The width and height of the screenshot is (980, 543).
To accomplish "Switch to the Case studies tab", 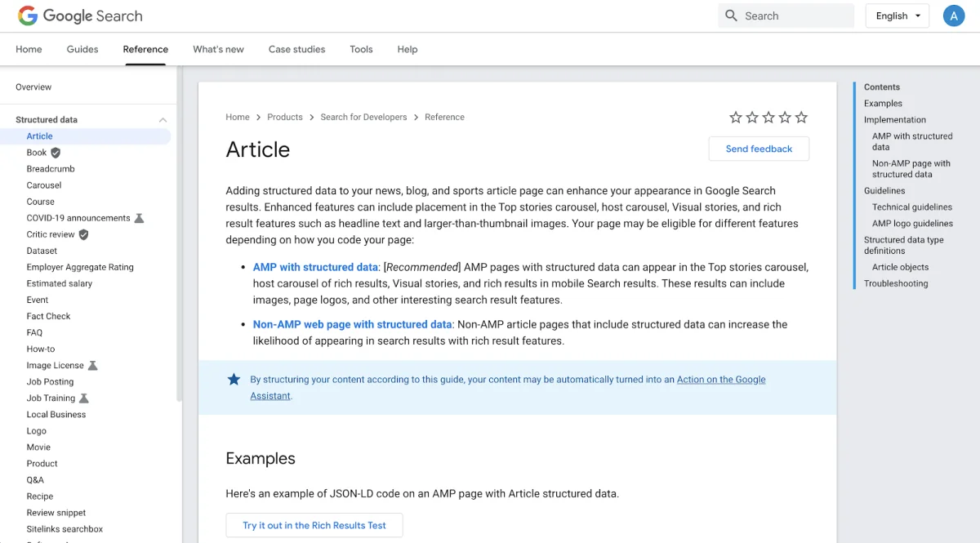I will coord(296,49).
